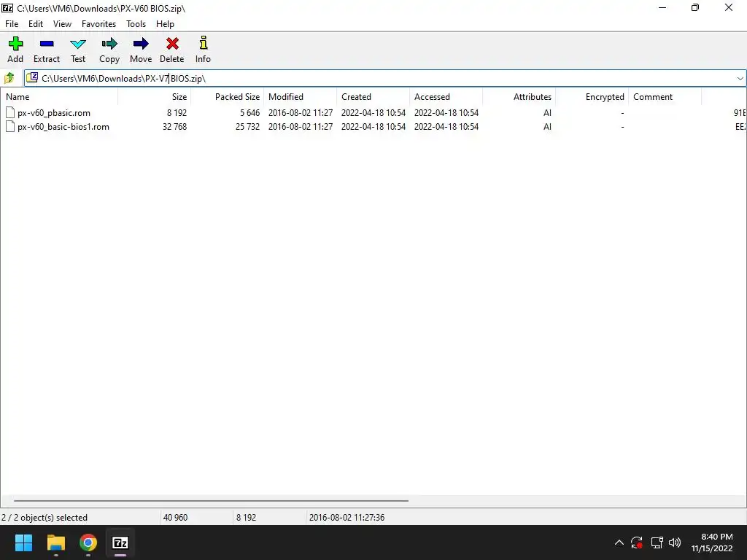Image resolution: width=747 pixels, height=560 pixels.
Task: Delete selected files with the red X
Action: tap(172, 44)
